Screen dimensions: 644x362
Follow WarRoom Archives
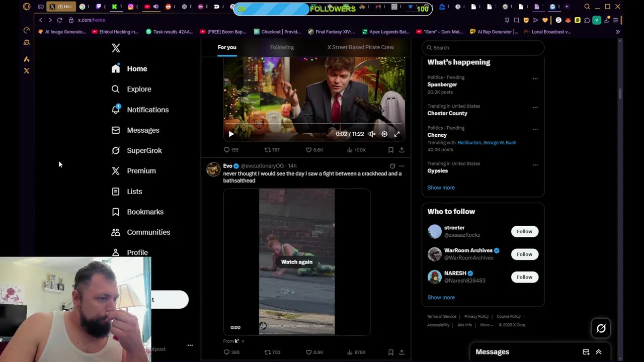click(524, 254)
